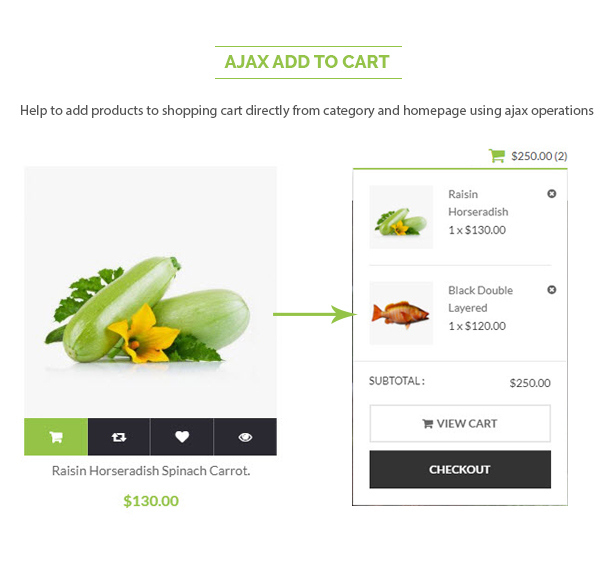The height and width of the screenshot is (579, 616).
Task: Open the Raisin Horseradish Spinach Carrot product title
Action: coord(151,471)
